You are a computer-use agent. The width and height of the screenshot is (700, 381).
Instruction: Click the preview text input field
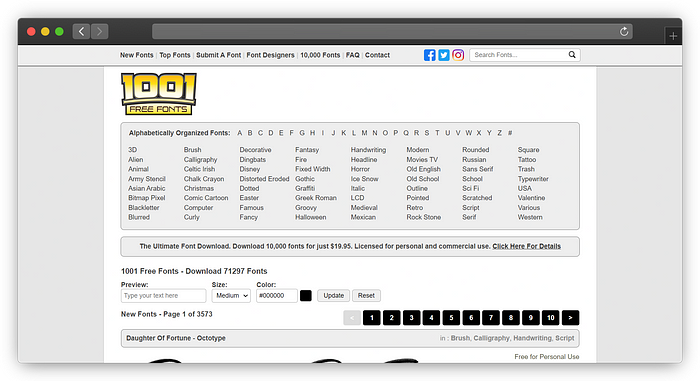click(x=163, y=296)
